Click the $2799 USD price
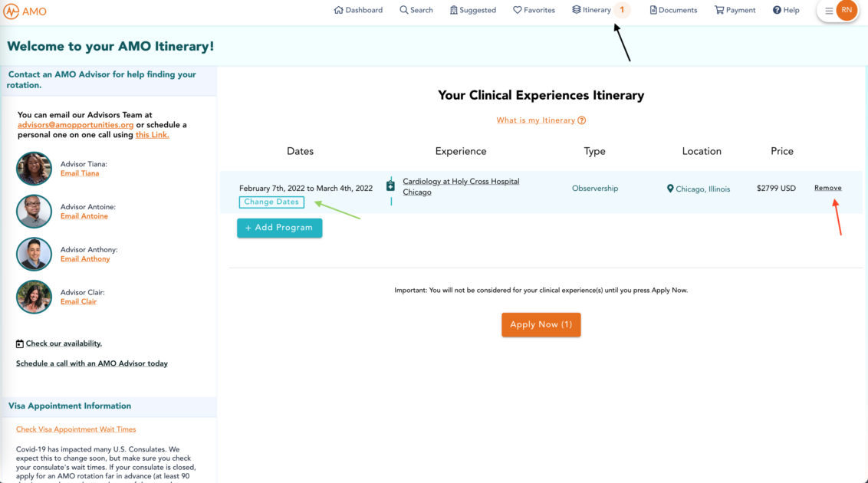Viewport: 868px width, 483px height. [x=776, y=189]
